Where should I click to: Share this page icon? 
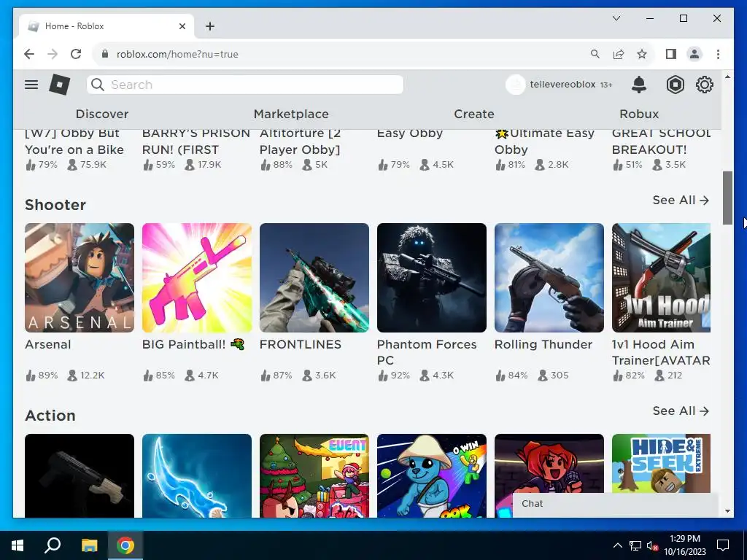pos(619,54)
